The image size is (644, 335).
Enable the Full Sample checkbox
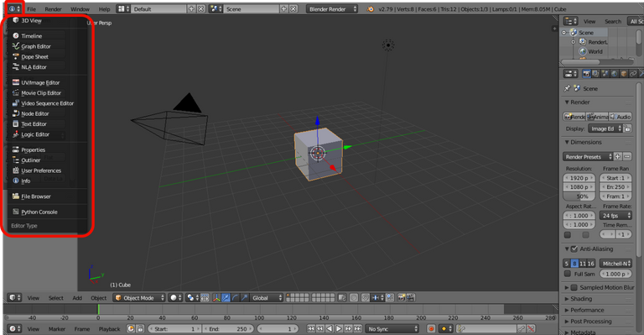coord(568,274)
